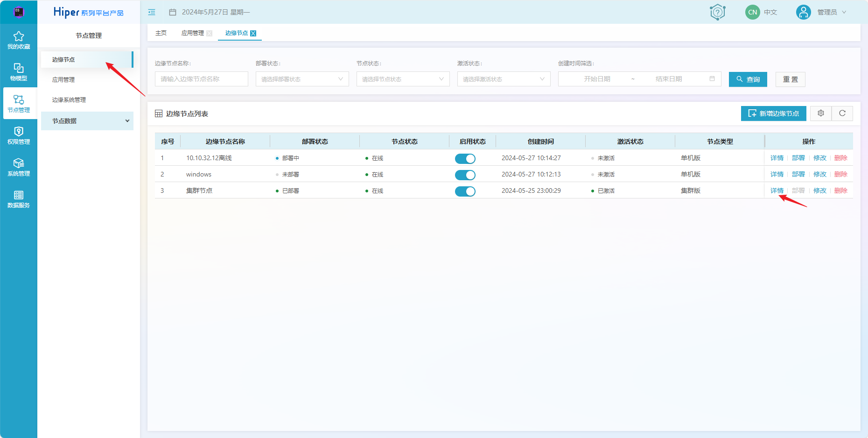The image size is (868, 438).
Task: Click the app logo icon at top-left
Action: click(x=19, y=12)
